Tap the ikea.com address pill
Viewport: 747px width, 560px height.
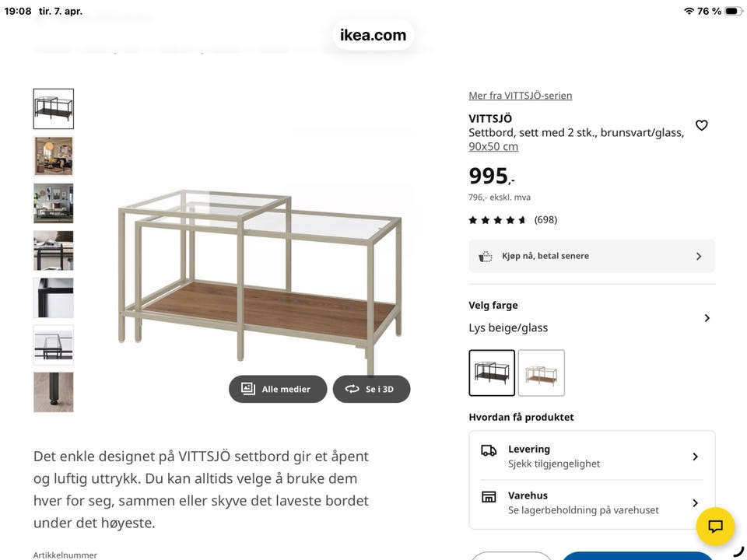373,35
